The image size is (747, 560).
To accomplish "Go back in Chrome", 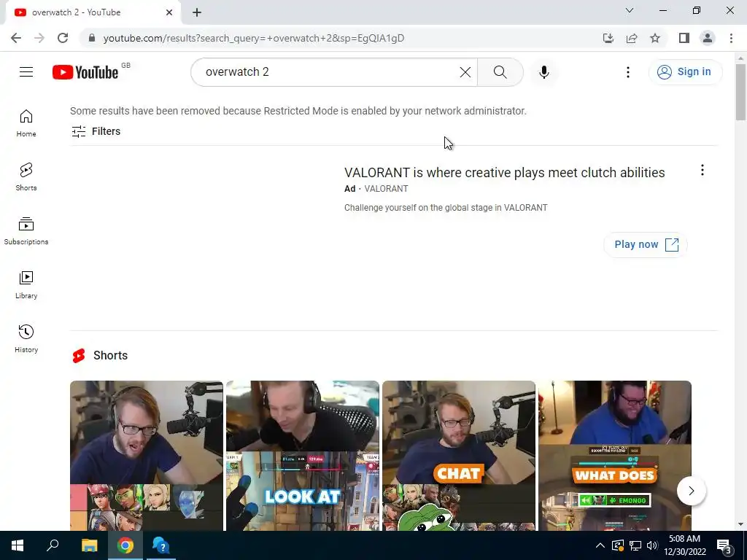I will pyautogui.click(x=16, y=38).
